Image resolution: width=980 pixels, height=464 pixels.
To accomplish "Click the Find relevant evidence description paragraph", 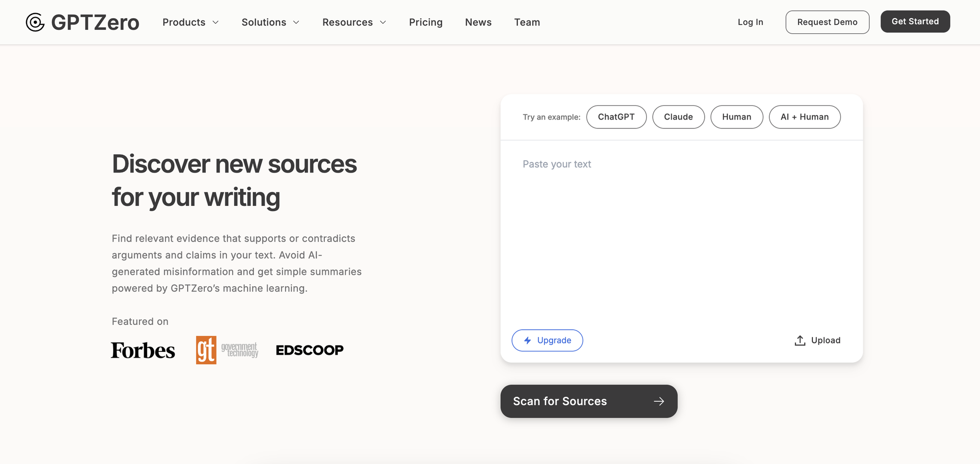I will point(237,264).
